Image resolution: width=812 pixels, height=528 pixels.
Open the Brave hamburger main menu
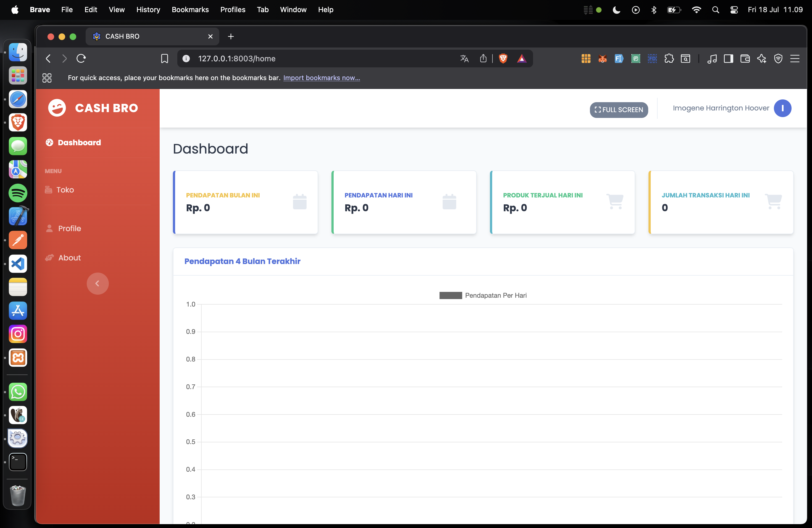click(795, 59)
